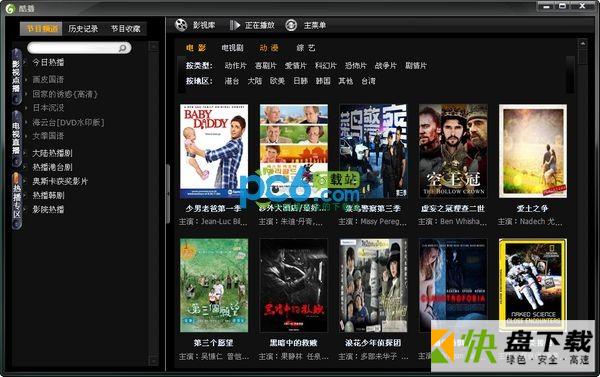Screen dimensions: 600x377
Task: Open The Hollow Crown poster thumbnail
Action: [453, 151]
